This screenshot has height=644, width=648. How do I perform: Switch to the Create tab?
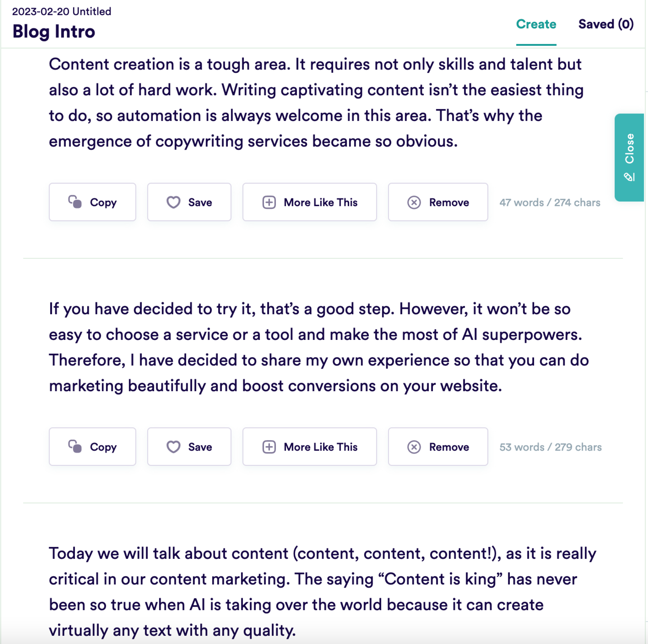[536, 24]
